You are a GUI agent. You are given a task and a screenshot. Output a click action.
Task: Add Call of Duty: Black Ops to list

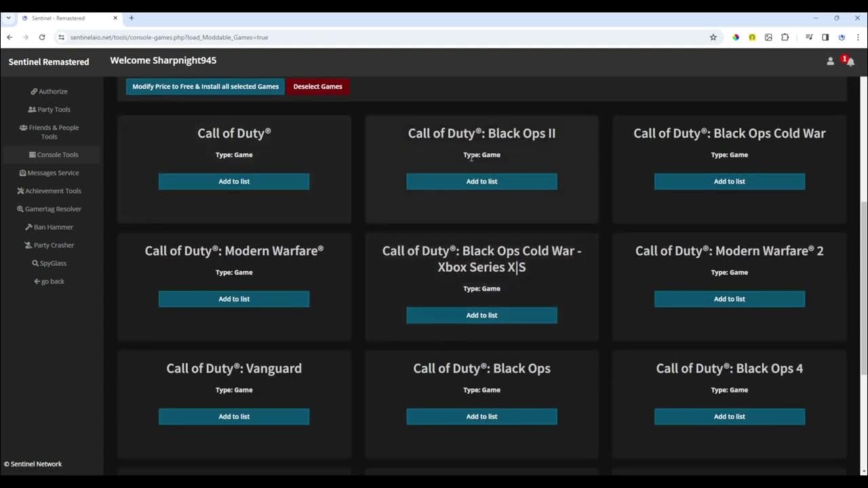(x=481, y=417)
